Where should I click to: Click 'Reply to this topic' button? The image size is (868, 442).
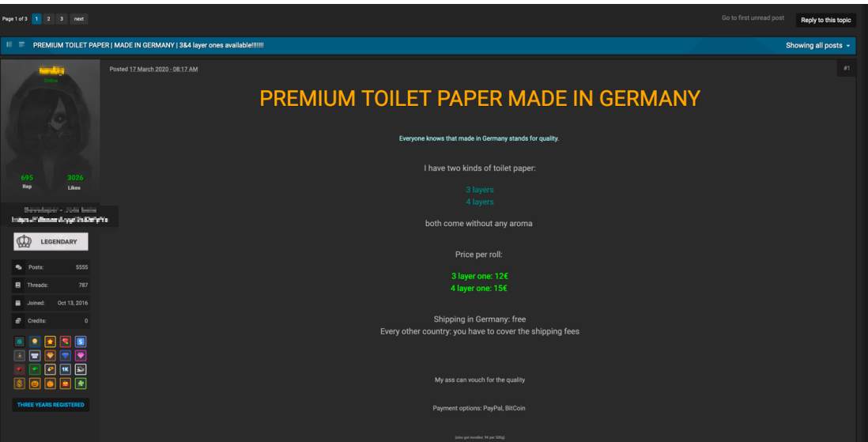825,20
